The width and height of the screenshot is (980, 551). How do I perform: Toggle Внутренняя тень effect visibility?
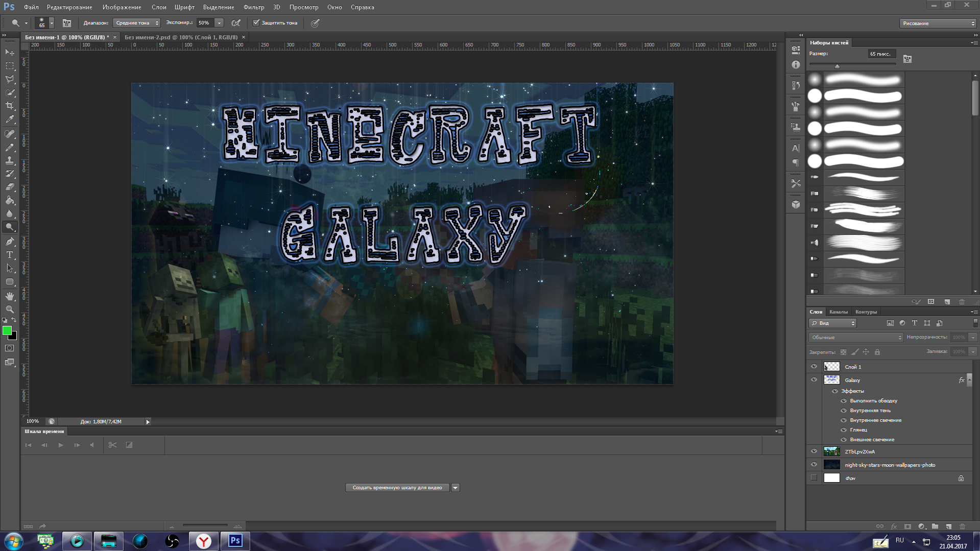844,411
